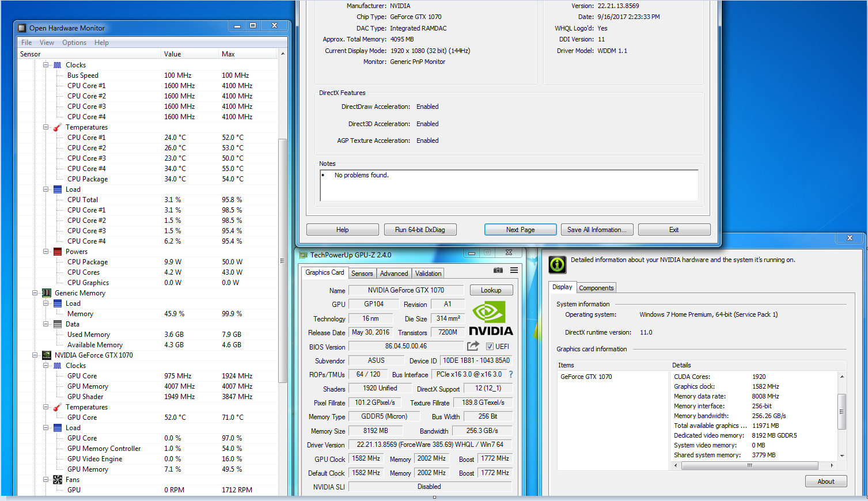The image size is (868, 501).
Task: Click the Clocks icon heading the GPU Shader group
Action: pos(58,366)
